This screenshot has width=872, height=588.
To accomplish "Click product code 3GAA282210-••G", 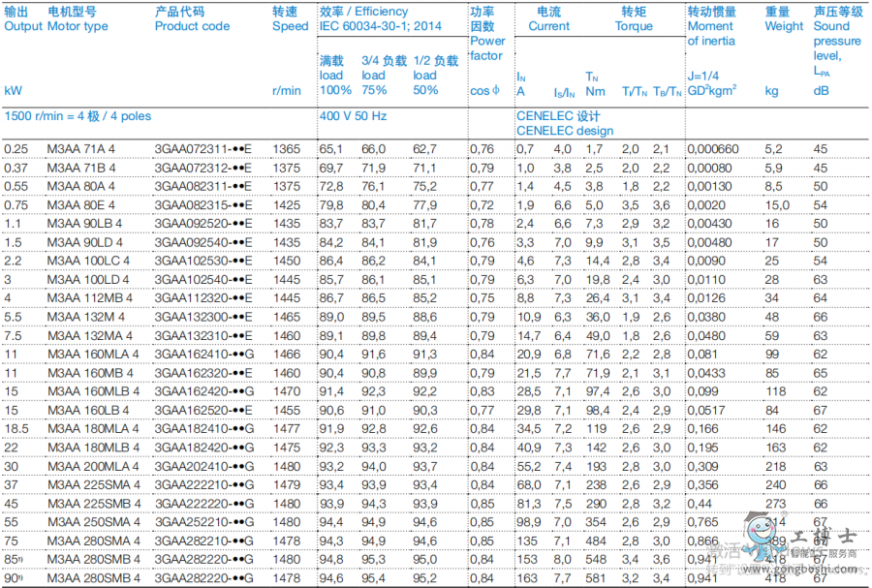I will pos(202,541).
